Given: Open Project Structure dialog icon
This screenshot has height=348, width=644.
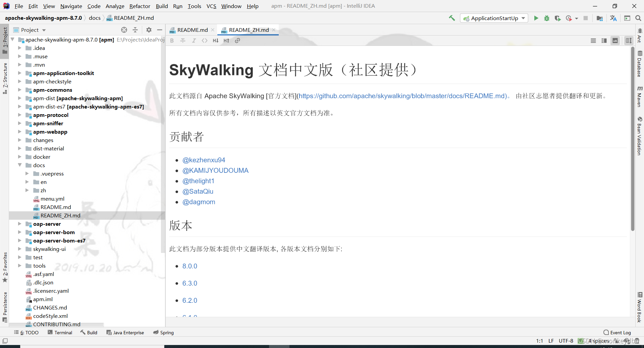Looking at the screenshot, I should point(600,18).
